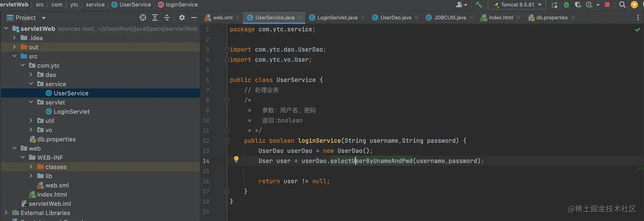Image resolution: width=644 pixels, height=221 pixels.
Task: Fold the loginService method at line 12
Action: 227,141
